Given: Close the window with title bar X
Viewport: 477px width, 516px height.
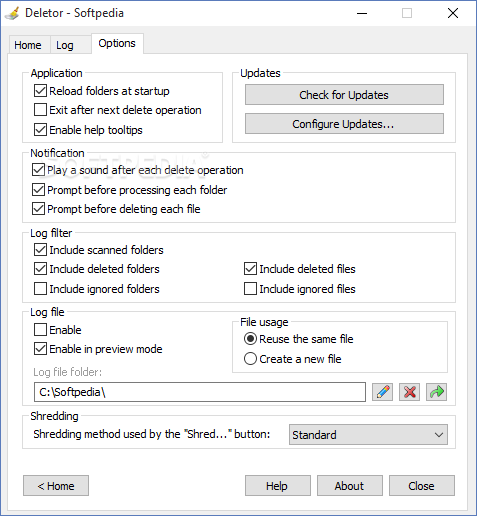Looking at the screenshot, I should (453, 13).
